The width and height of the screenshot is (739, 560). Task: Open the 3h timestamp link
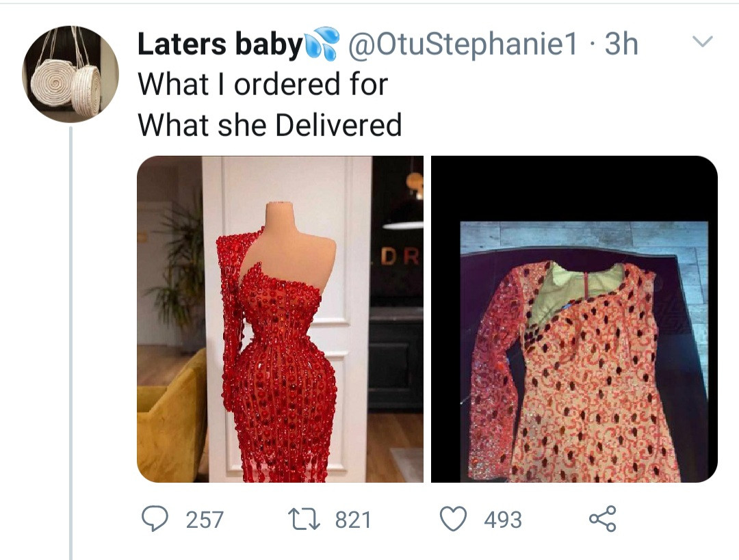click(x=622, y=45)
